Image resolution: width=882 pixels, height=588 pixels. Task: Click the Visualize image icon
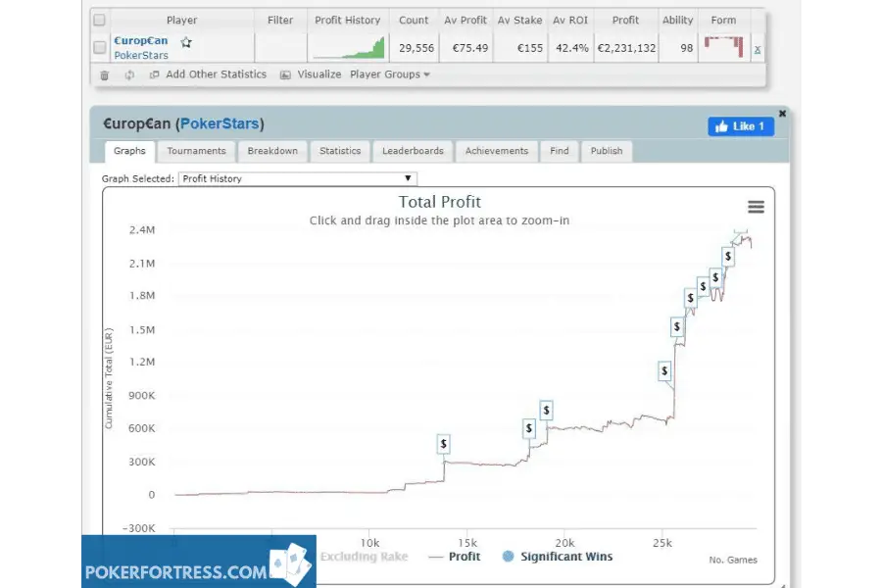tap(285, 74)
